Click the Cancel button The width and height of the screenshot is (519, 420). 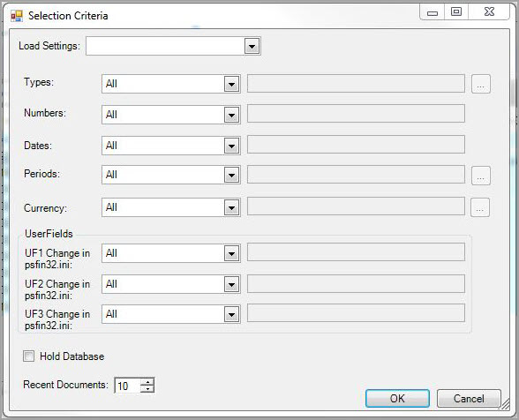(x=469, y=398)
